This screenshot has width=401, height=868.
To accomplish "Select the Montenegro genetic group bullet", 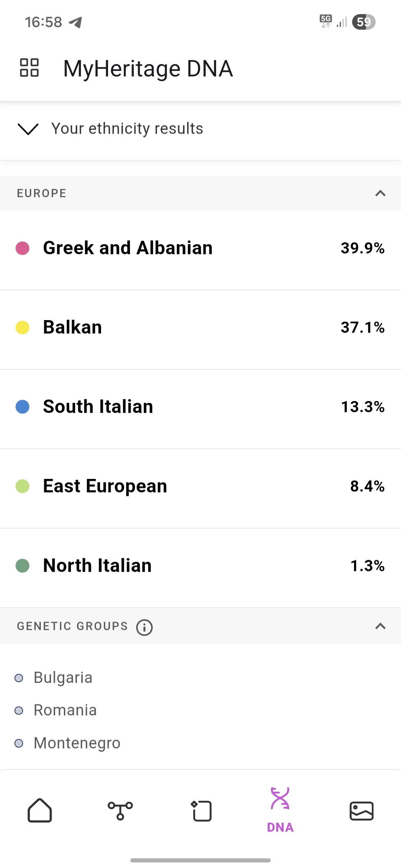I will click(19, 743).
